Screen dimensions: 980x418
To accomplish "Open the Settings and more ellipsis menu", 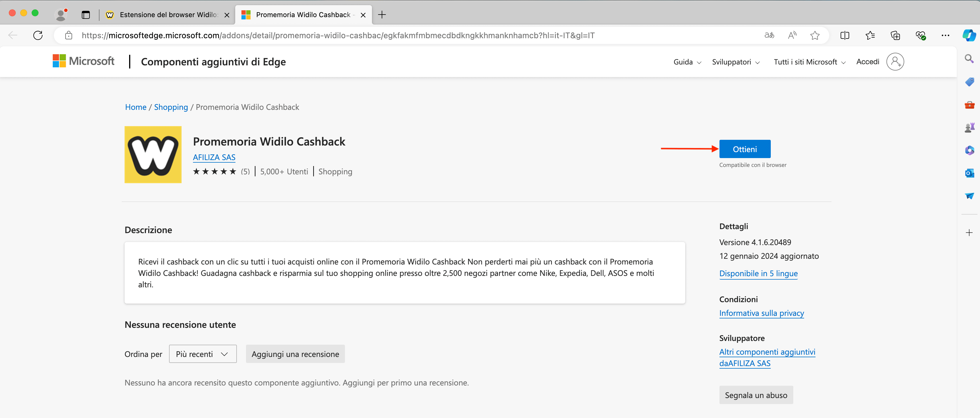I will [x=945, y=35].
